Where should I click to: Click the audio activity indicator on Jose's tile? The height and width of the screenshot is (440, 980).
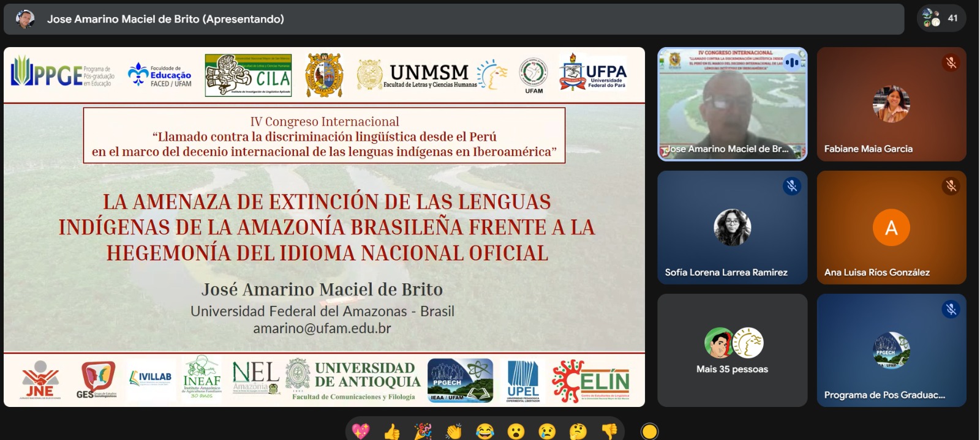pyautogui.click(x=792, y=62)
